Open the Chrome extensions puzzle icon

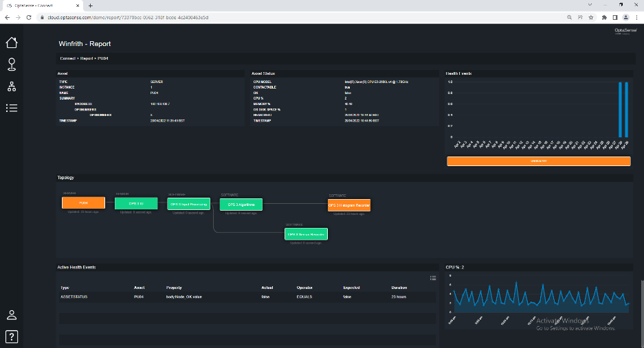(604, 17)
